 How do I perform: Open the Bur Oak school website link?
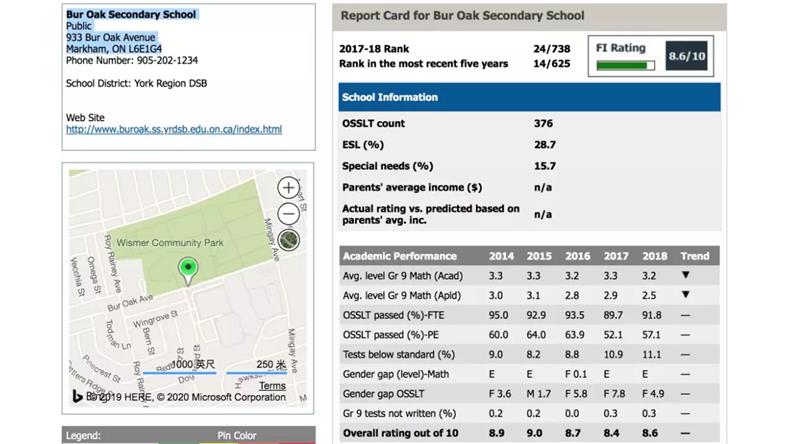tap(174, 130)
